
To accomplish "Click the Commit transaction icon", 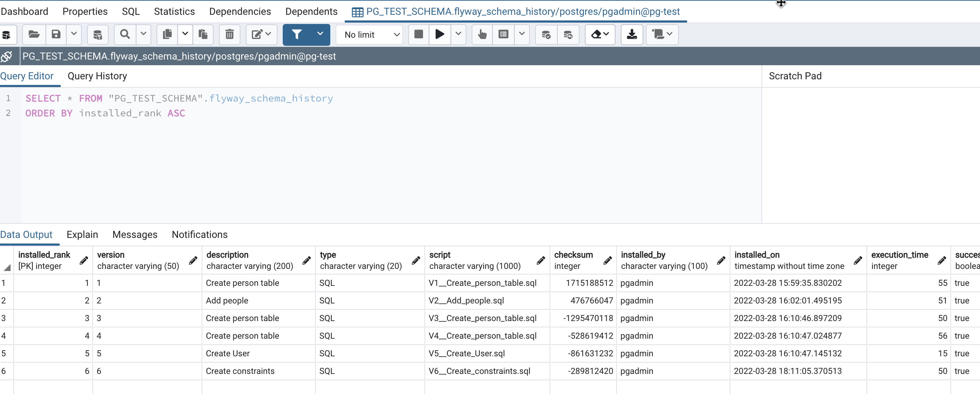I will pos(546,35).
